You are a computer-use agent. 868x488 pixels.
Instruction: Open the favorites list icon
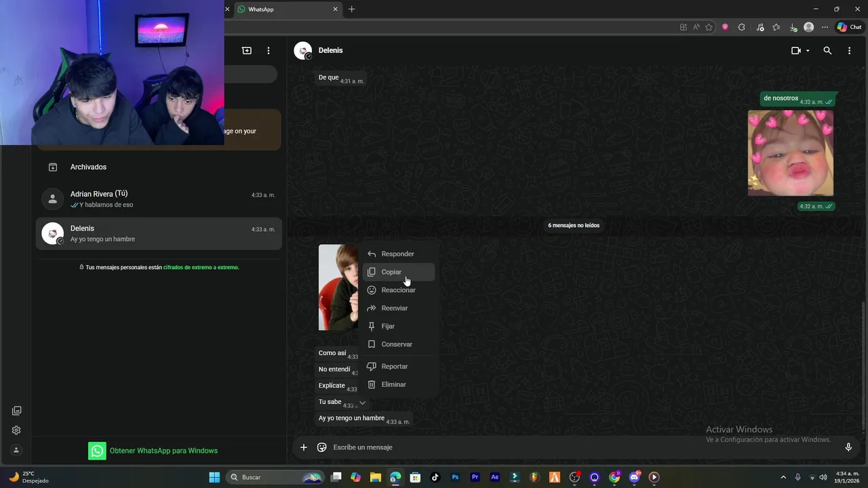point(776,27)
